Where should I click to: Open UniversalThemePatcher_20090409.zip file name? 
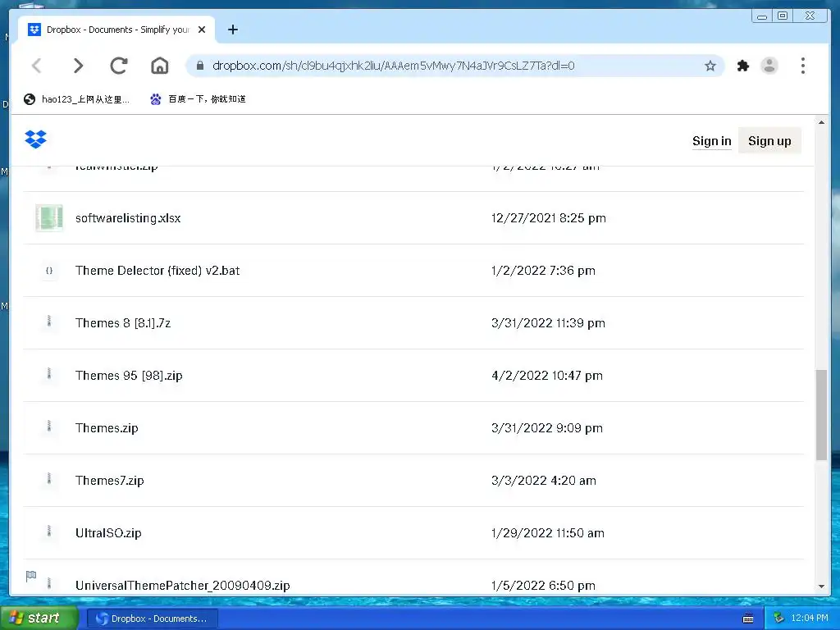[182, 586]
